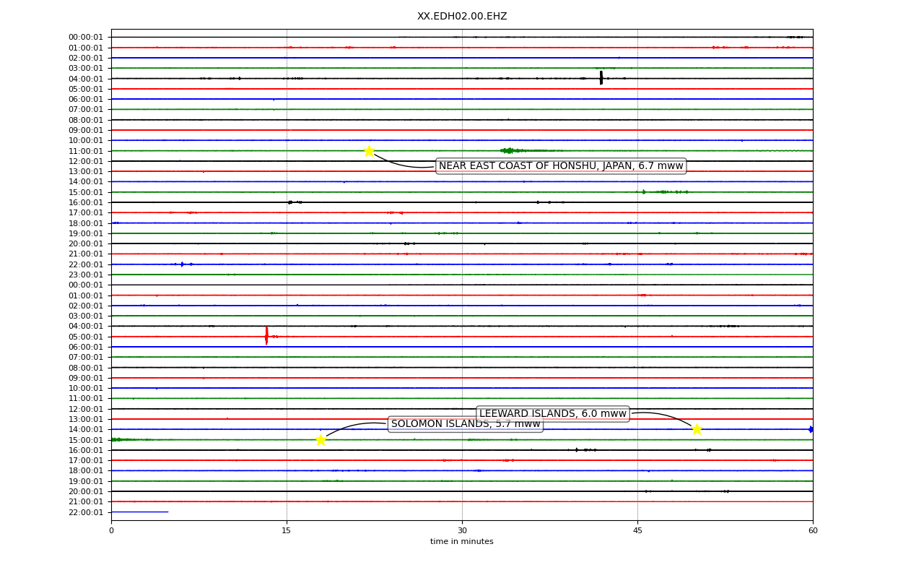
Task: Click the red spike on the 05:00:01 trace
Action: tap(266, 336)
